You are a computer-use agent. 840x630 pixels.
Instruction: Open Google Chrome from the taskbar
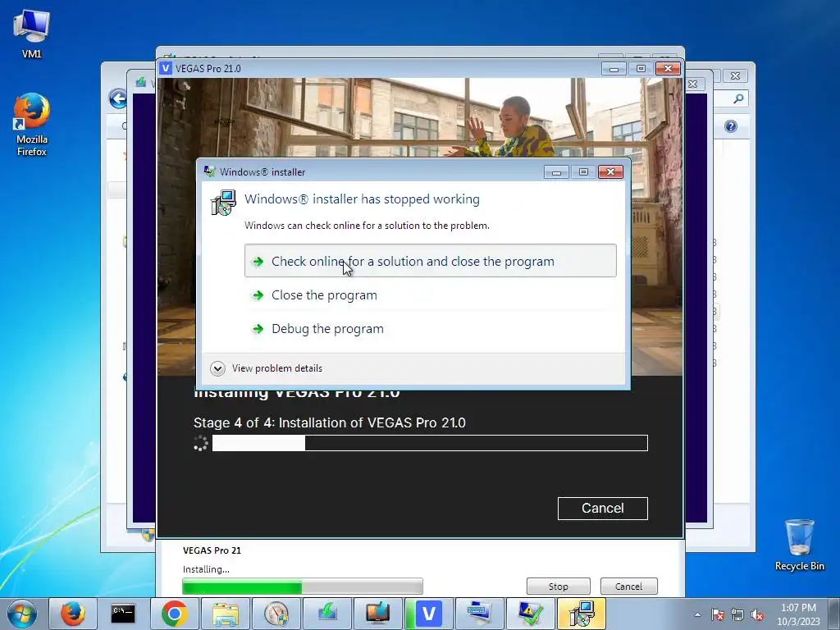click(x=174, y=614)
